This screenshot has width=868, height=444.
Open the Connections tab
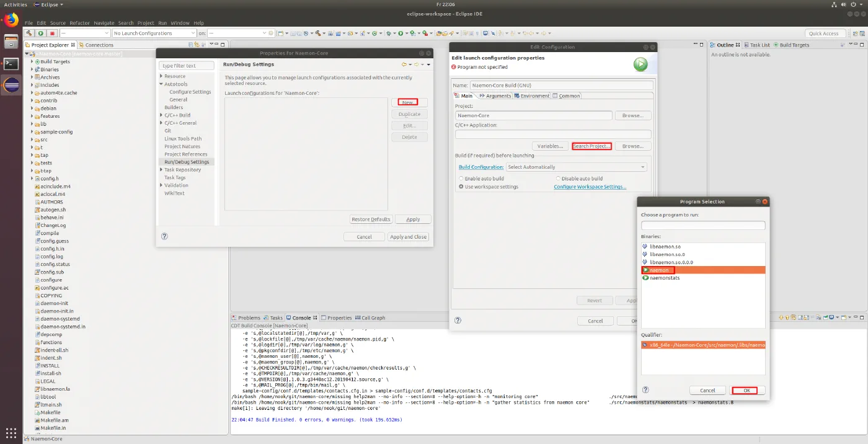(x=96, y=45)
